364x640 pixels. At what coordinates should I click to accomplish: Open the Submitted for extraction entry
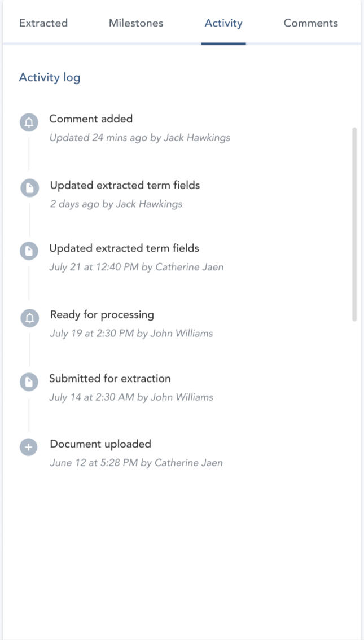[x=109, y=379]
